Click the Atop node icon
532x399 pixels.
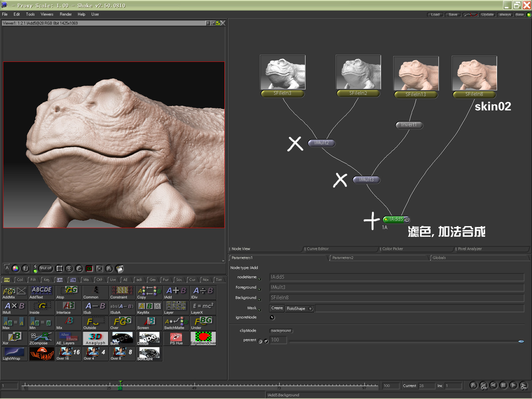pyautogui.click(x=68, y=293)
